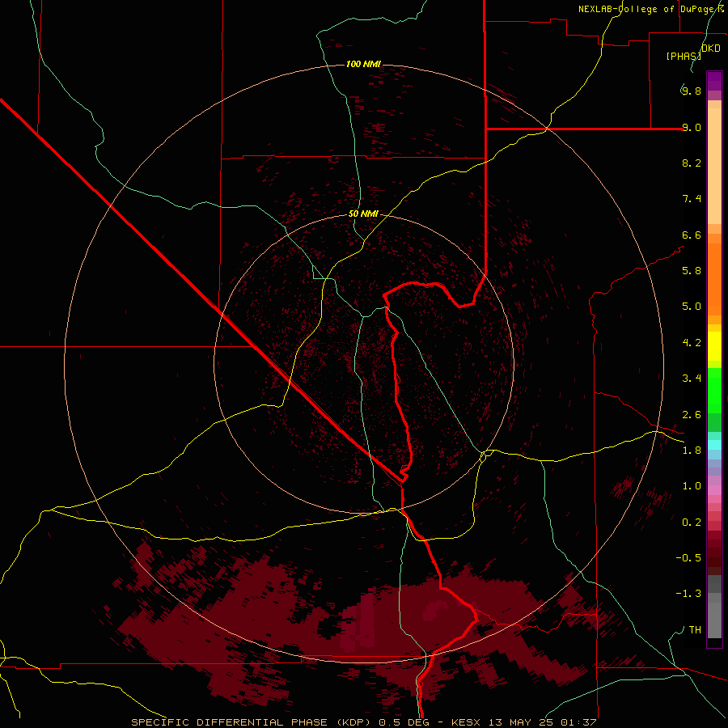This screenshot has height=728, width=728.
Task: Click the -1.3 value on color scale
Action: [688, 594]
